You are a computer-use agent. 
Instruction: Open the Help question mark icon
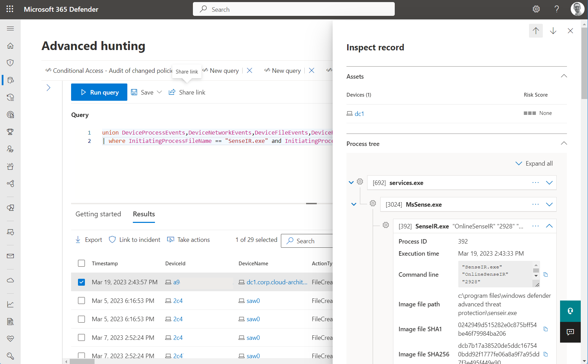pyautogui.click(x=557, y=9)
